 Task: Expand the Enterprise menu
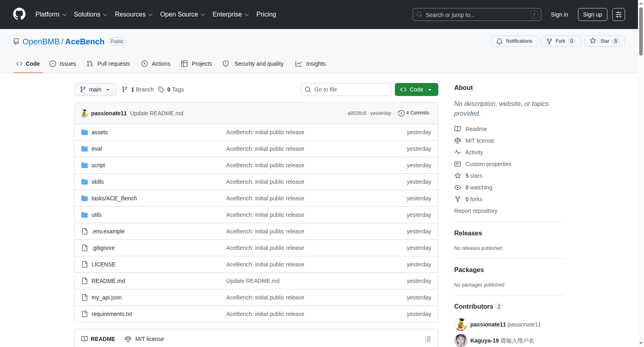[x=231, y=15]
